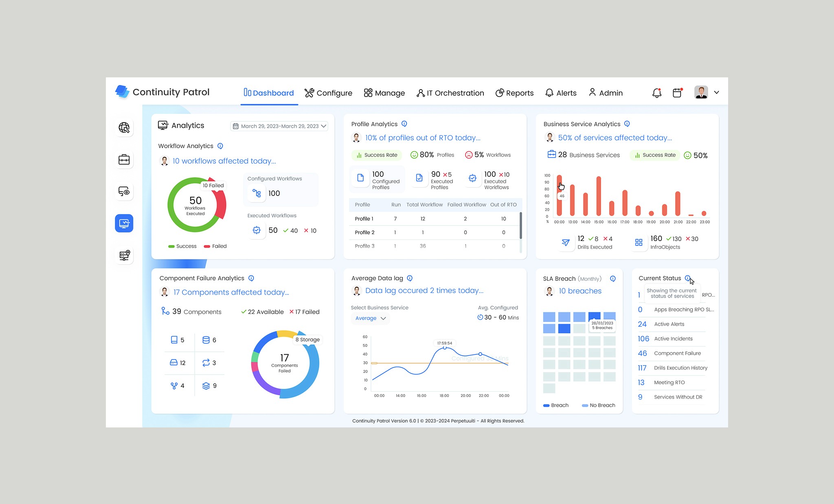The height and width of the screenshot is (504, 834).
Task: Open the Services Without DR row
Action: click(x=672, y=397)
